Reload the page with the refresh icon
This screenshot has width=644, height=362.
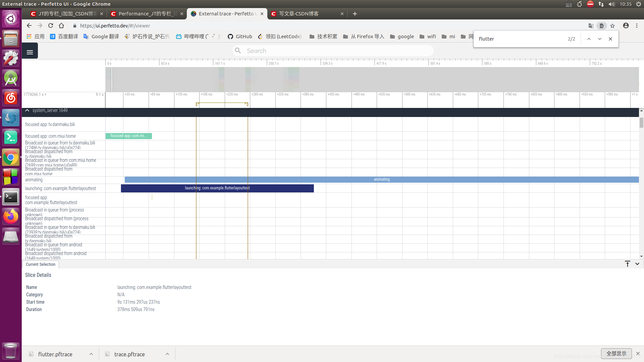coord(51,26)
